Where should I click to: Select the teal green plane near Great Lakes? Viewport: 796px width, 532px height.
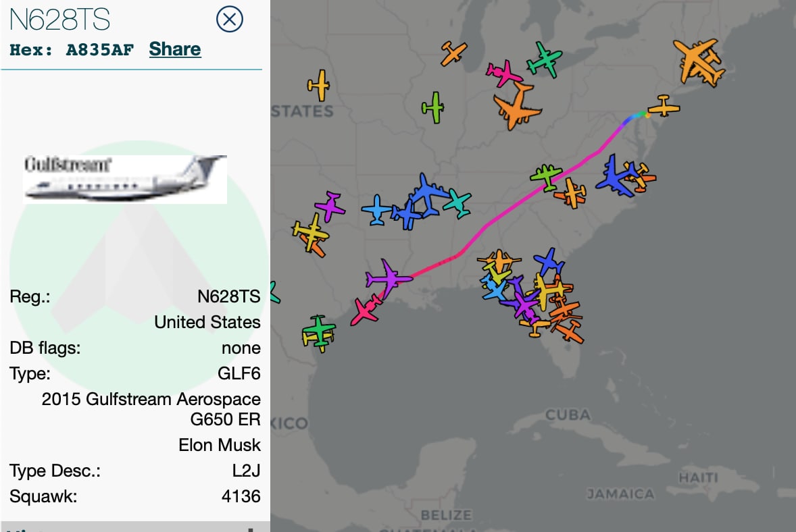(x=544, y=60)
